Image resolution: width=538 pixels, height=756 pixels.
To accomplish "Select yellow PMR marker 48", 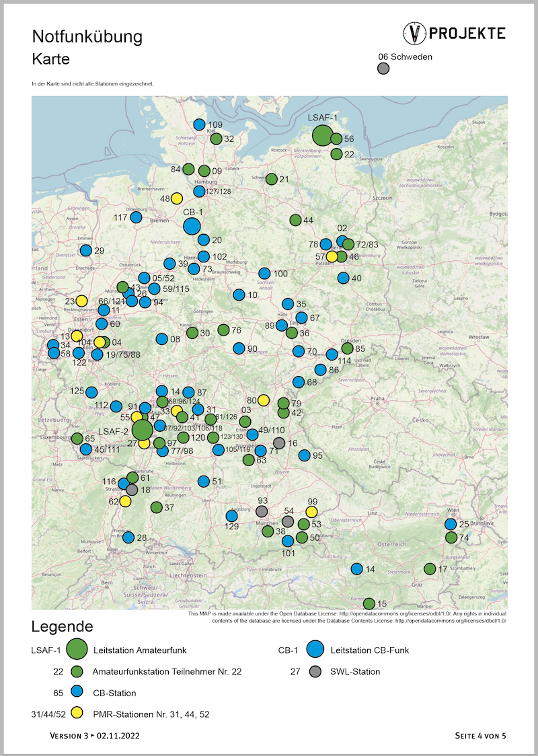I will [176, 198].
